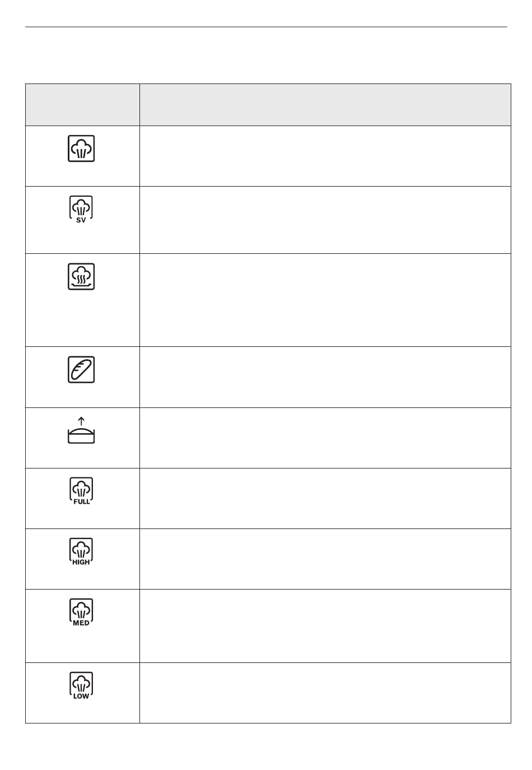Viewport: 532px width, 770px height.
Task: Select the empty cell next to HIGH icon
Action: [x=325, y=559]
